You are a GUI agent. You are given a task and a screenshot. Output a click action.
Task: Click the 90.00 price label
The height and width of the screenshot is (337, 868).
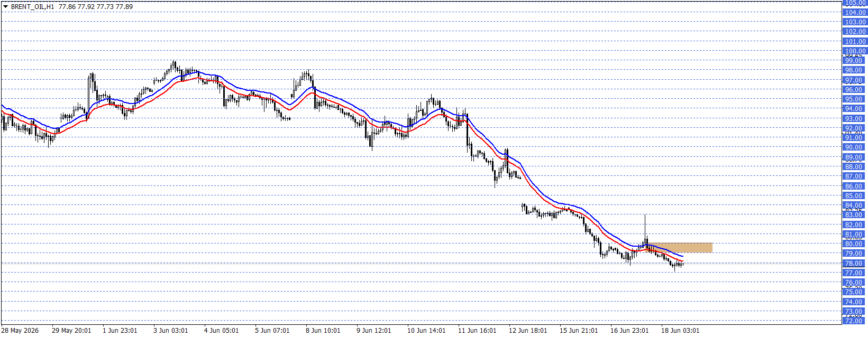(x=855, y=147)
